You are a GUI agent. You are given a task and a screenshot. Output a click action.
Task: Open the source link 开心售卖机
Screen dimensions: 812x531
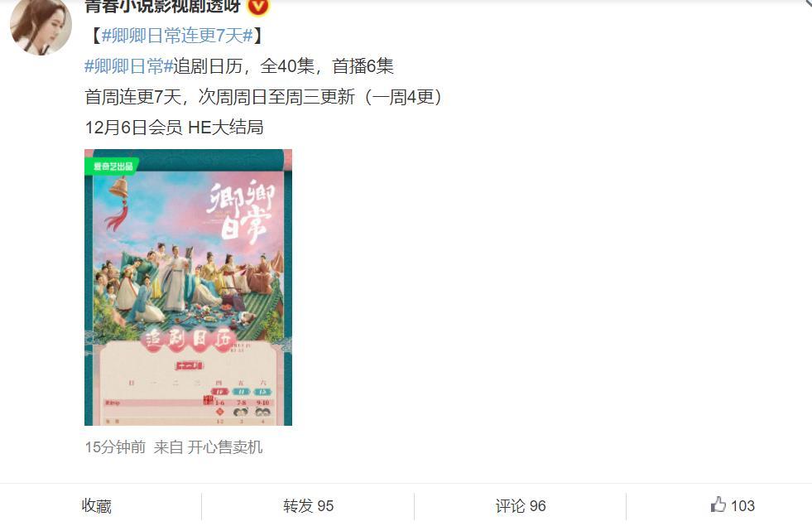tap(225, 447)
